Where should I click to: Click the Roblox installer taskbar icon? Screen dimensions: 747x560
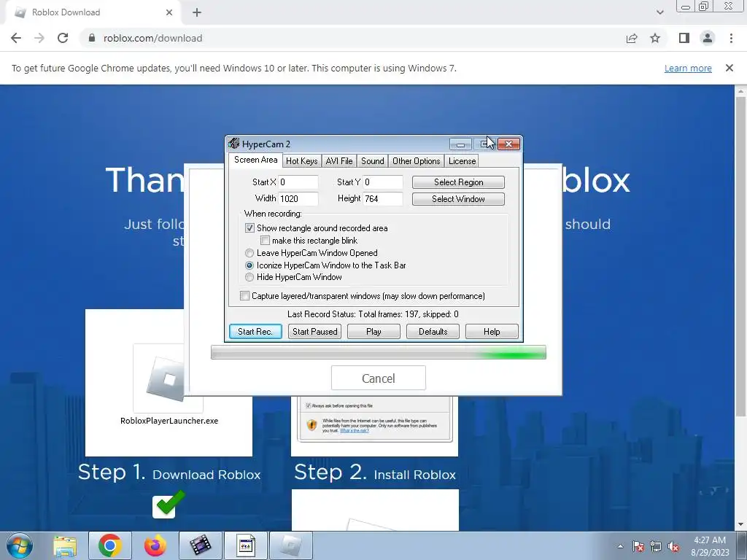(x=291, y=545)
